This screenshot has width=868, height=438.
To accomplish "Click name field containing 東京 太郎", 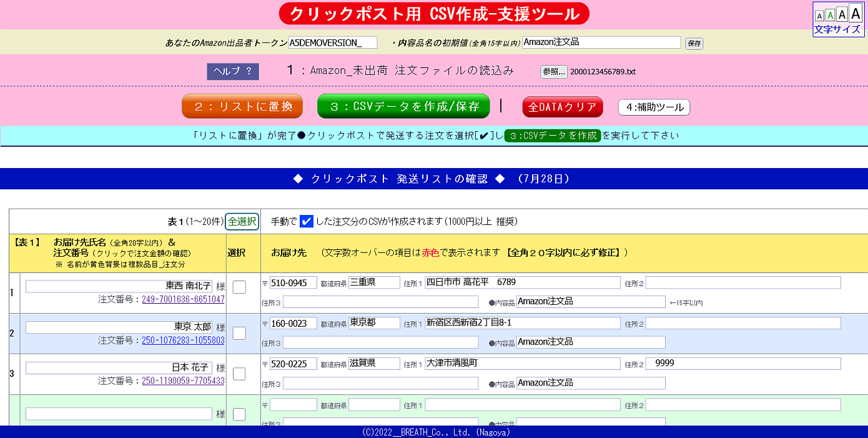I will 119,327.
